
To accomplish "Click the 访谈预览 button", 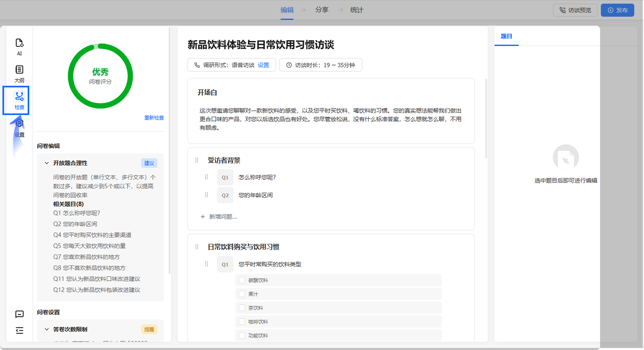I will [575, 10].
